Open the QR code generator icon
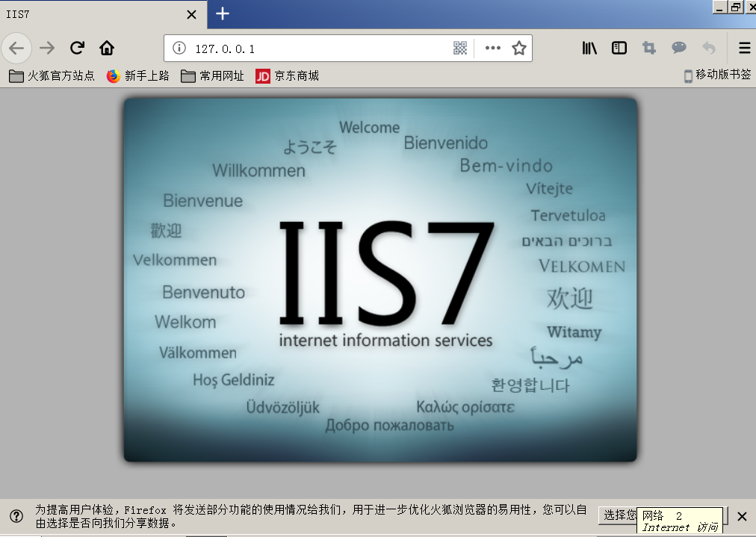This screenshot has width=756, height=537. [460, 49]
